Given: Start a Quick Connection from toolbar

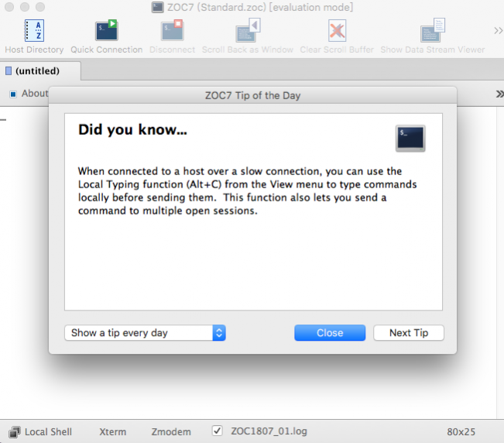Looking at the screenshot, I should pos(107,31).
